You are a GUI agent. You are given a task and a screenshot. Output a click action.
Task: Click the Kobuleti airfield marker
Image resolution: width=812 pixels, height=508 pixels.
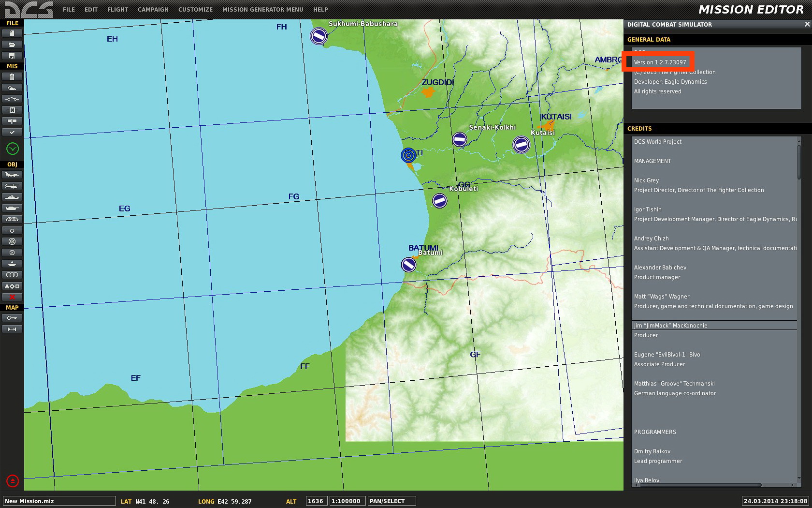pos(439,200)
